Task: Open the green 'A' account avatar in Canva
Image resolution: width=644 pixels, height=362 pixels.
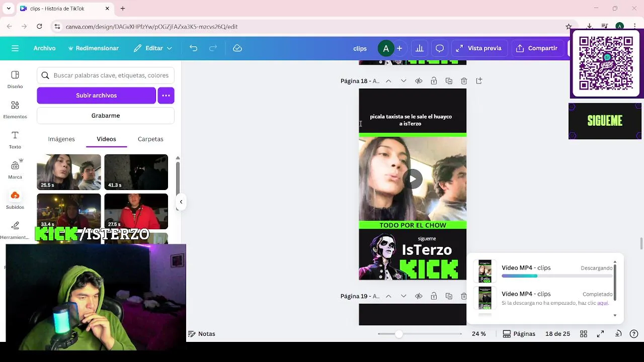Action: tap(386, 48)
